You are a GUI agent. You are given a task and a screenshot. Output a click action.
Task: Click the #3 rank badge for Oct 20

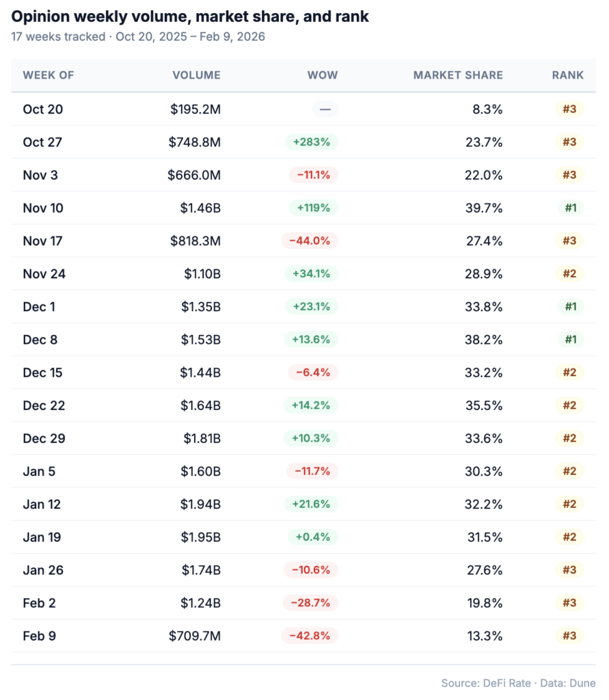click(x=569, y=109)
